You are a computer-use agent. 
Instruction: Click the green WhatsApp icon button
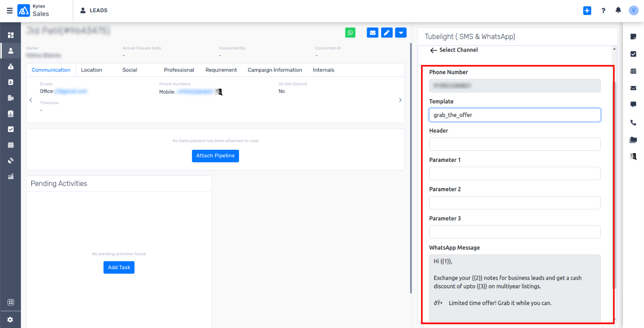[350, 32]
